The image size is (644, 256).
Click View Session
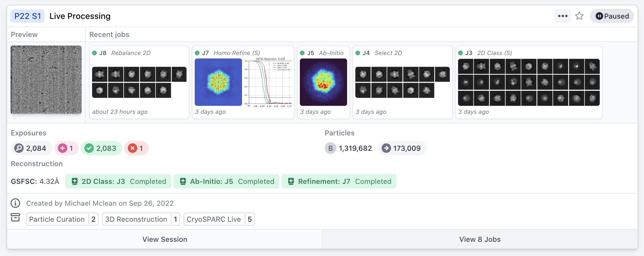point(165,239)
